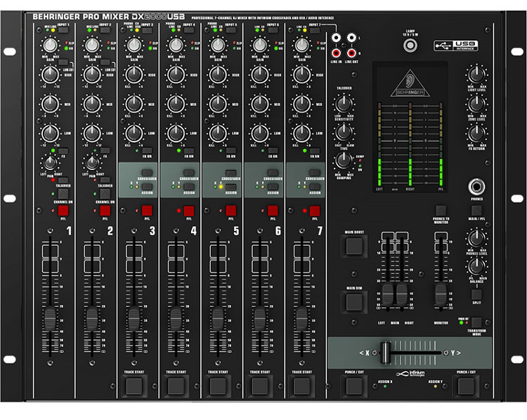
Task: Click the LAMP socket connector
Action: coord(410,46)
